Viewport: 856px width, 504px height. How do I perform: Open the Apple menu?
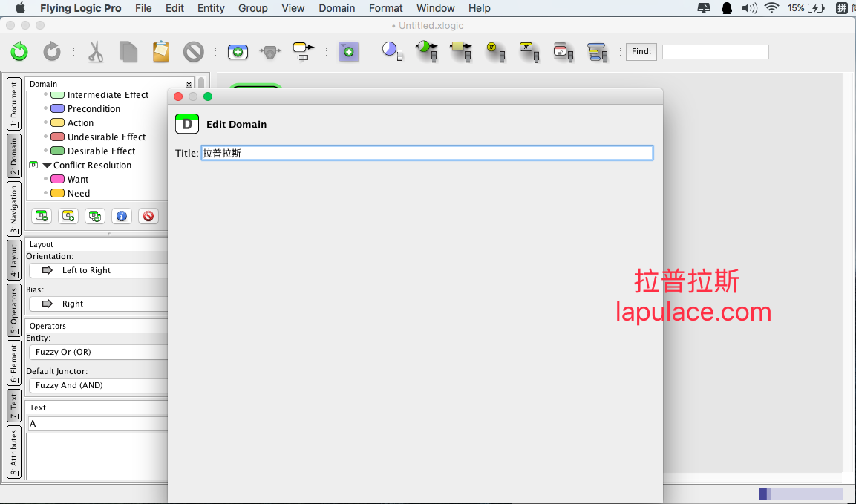(x=20, y=7)
